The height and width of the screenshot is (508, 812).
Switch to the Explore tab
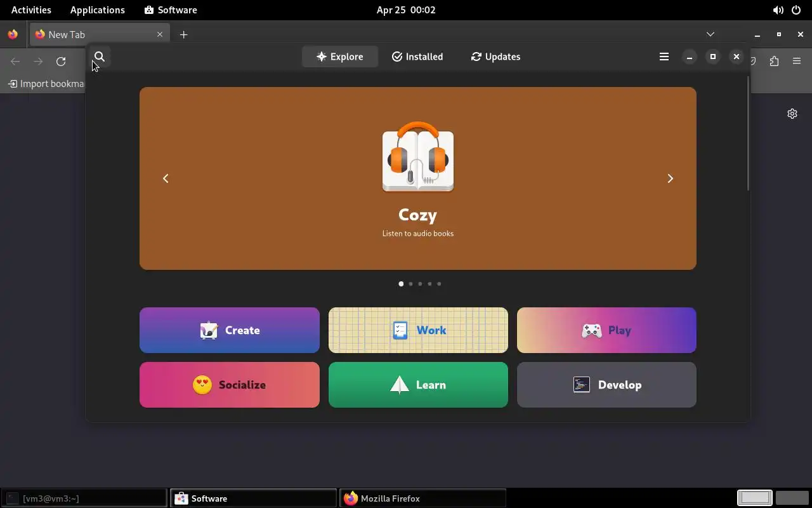pyautogui.click(x=340, y=57)
